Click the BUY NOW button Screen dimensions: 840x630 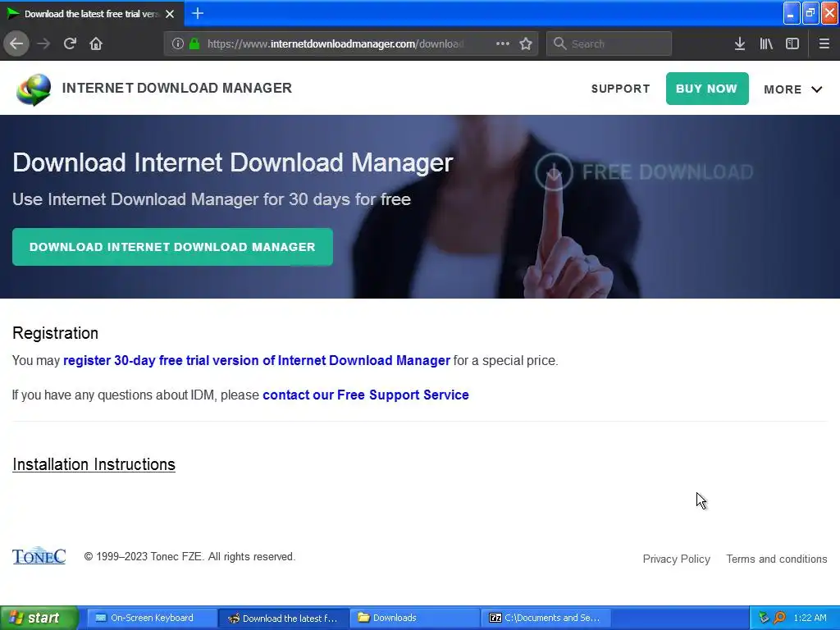(707, 89)
